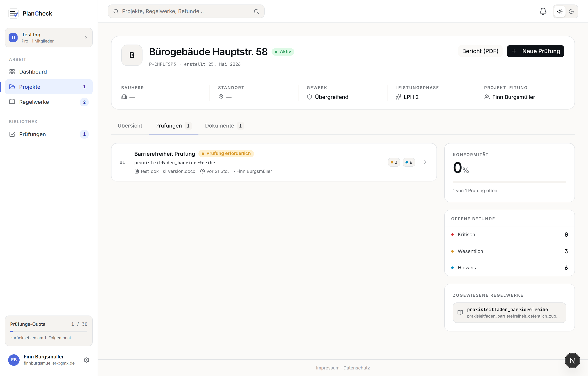Click the Projektleitung people icon
Viewport: 588px width, 376px height.
click(487, 97)
